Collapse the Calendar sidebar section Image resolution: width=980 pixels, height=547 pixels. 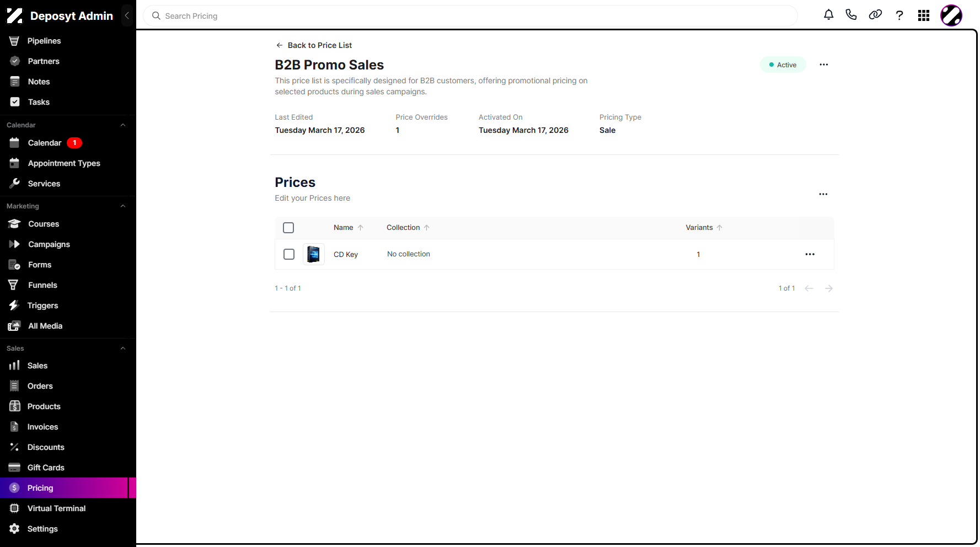pos(123,125)
